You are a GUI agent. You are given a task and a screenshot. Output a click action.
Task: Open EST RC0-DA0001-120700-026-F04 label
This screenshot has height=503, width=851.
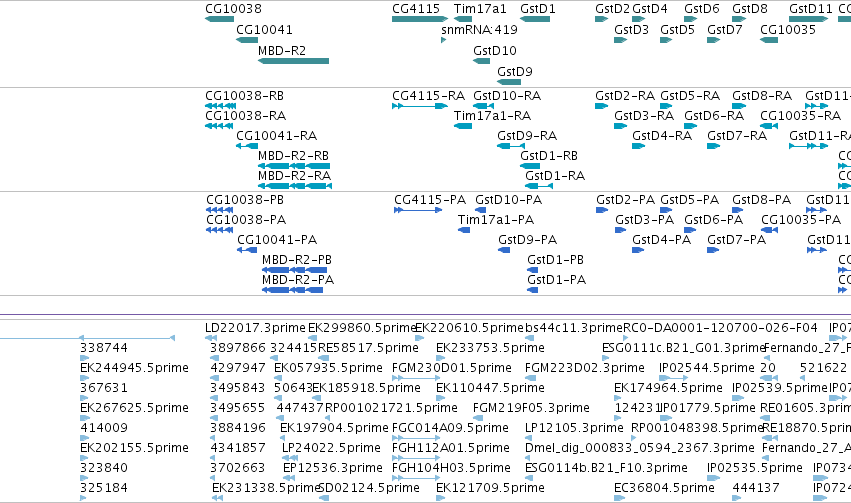[720, 328]
